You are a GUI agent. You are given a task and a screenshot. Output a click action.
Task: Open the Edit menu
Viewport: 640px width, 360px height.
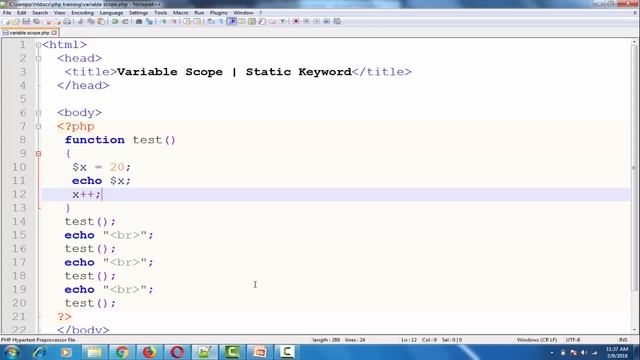click(x=22, y=13)
